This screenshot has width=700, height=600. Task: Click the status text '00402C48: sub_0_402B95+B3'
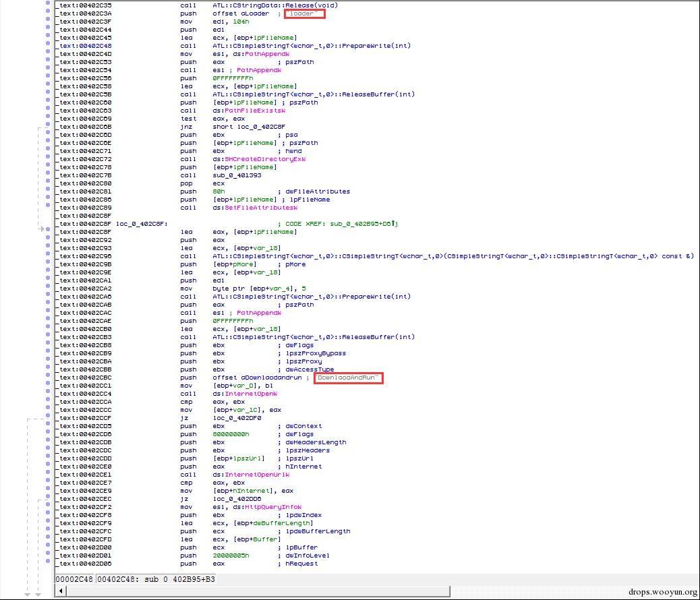tap(156, 579)
